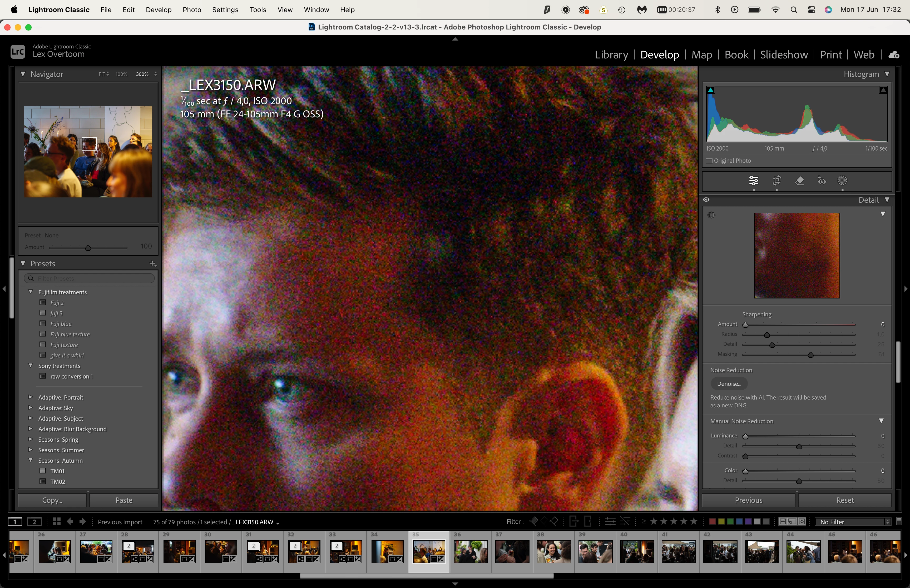Image resolution: width=910 pixels, height=588 pixels.
Task: Enable the Original Photo checkbox
Action: point(709,161)
